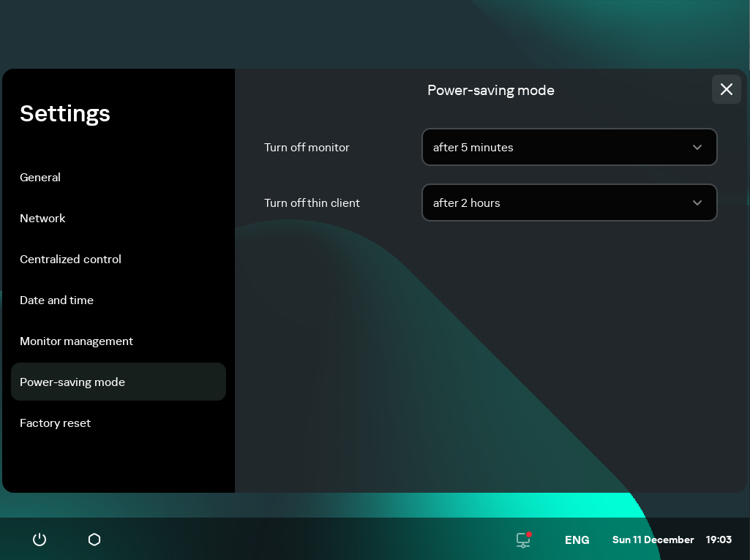The image size is (750, 560).
Task: Open the 'after 2 hours' thin client dropdown
Action: point(569,203)
